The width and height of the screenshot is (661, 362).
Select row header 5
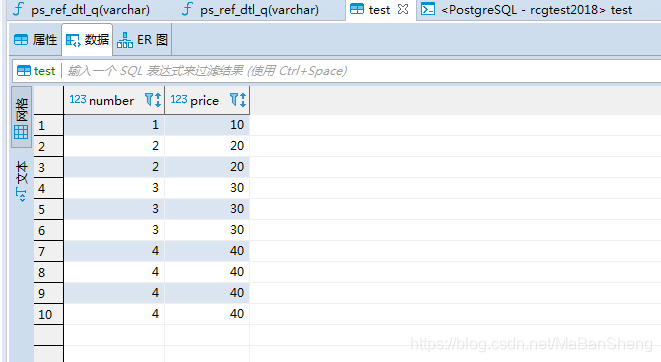pyautogui.click(x=48, y=209)
